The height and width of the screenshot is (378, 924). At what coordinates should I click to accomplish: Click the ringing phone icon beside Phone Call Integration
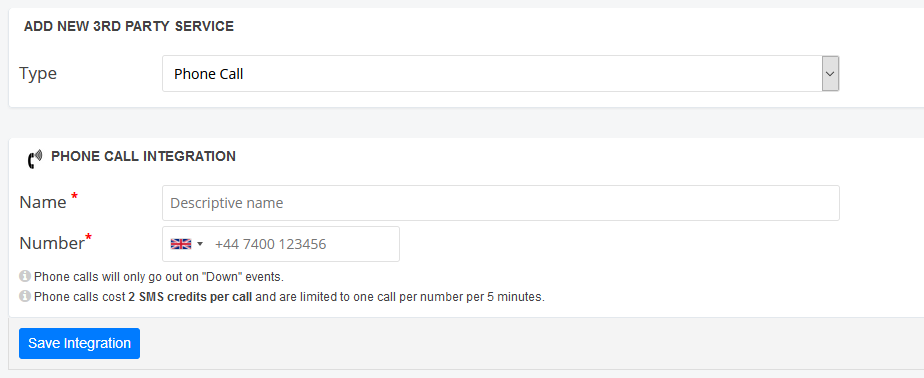(x=35, y=159)
